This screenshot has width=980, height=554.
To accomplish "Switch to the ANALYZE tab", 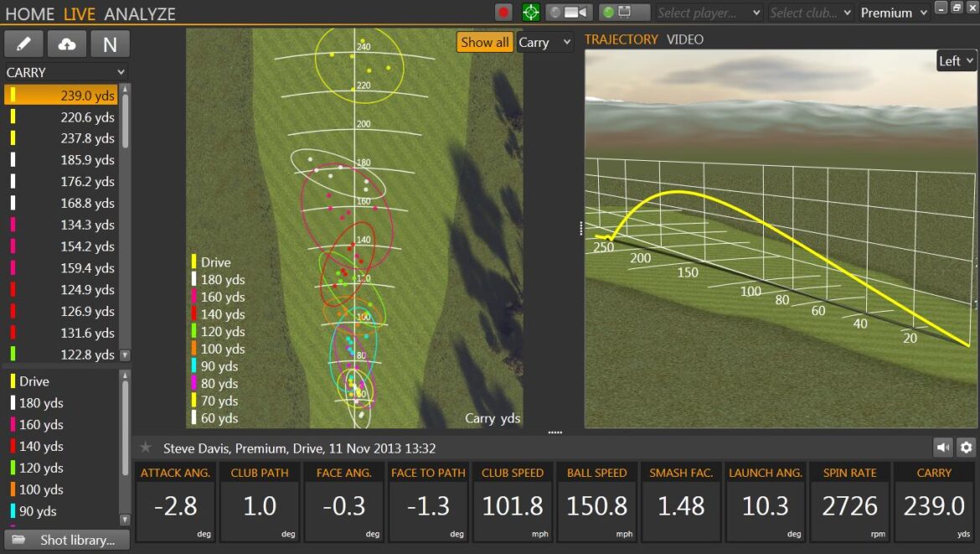I will pyautogui.click(x=140, y=14).
